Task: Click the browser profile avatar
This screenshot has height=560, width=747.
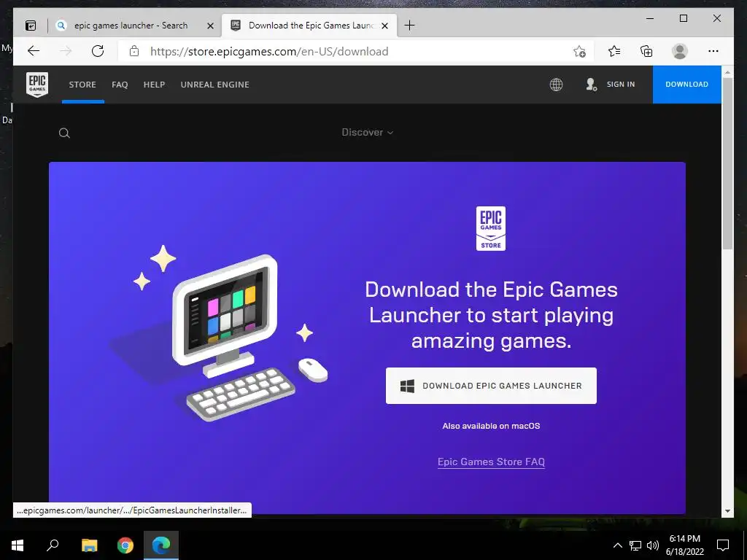Action: point(680,51)
